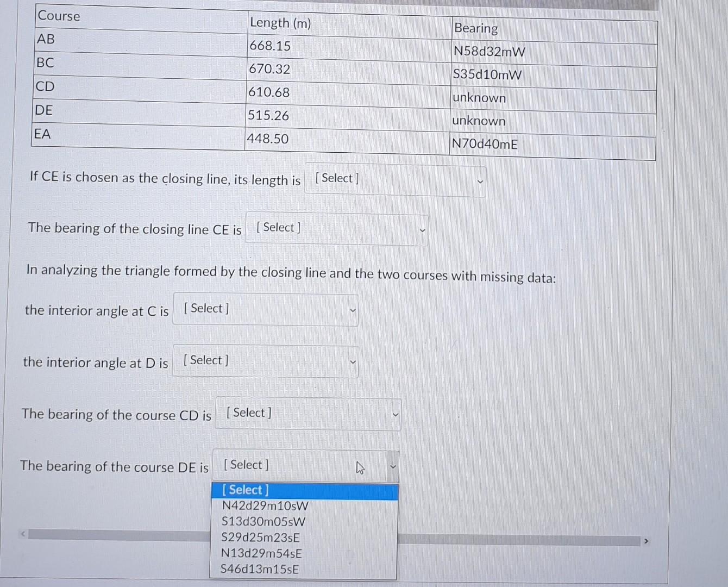The image size is (728, 587).
Task: Select the N42d29m10sW option
Action: [x=265, y=505]
